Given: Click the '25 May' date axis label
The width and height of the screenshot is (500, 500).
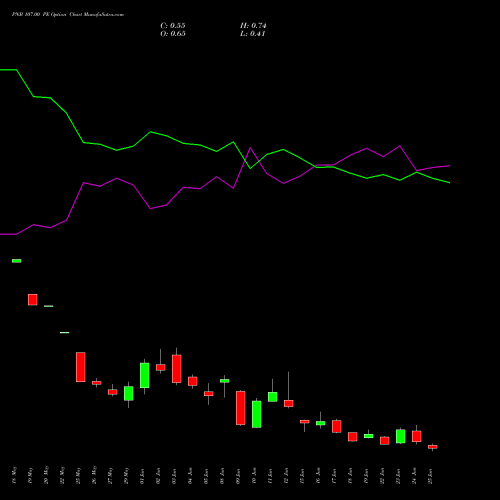Looking at the screenshot, I should tap(78, 475).
